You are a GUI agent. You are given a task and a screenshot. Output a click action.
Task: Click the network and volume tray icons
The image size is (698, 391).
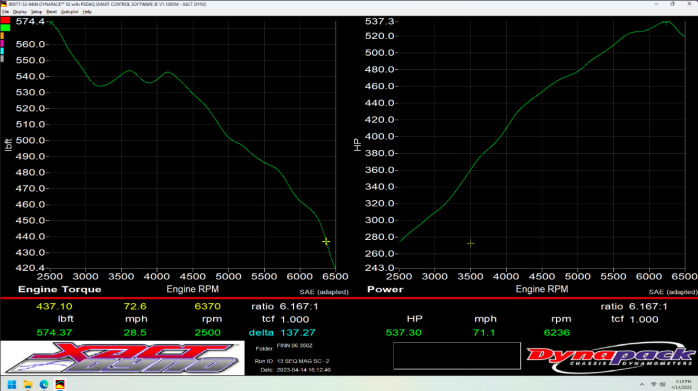point(658,384)
